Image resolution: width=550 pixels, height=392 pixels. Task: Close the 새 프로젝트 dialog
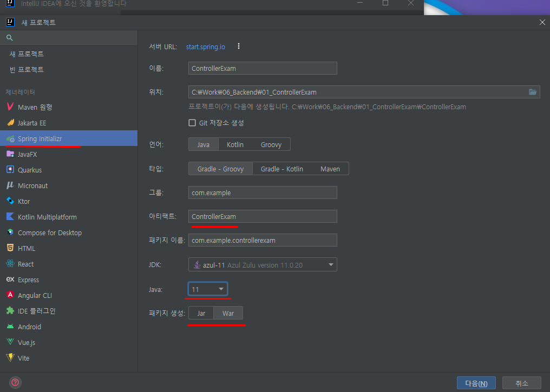pos(542,22)
